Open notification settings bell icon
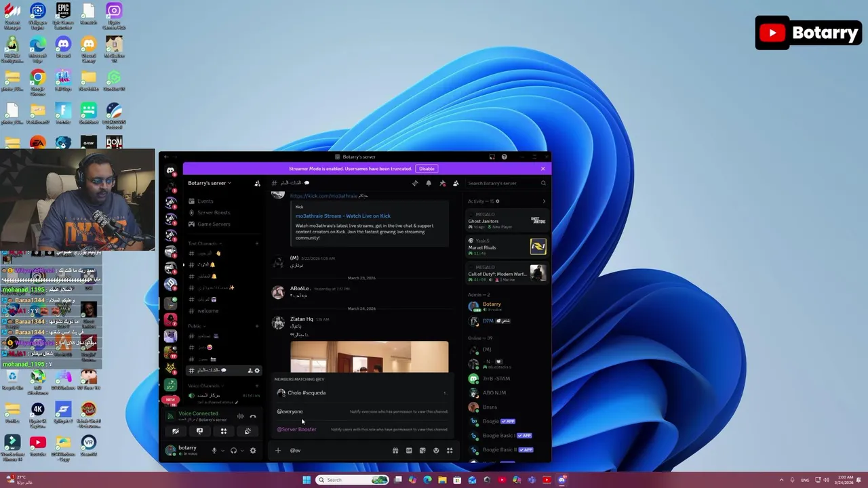The width and height of the screenshot is (868, 488). pyautogui.click(x=429, y=183)
